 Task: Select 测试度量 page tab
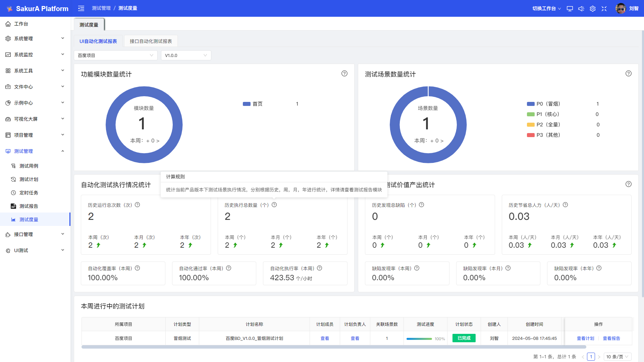pyautogui.click(x=89, y=25)
